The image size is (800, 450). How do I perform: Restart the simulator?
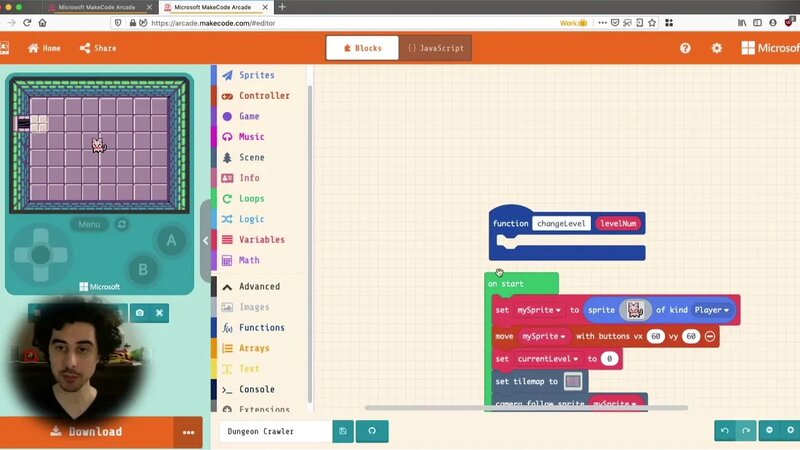pyautogui.click(x=122, y=224)
